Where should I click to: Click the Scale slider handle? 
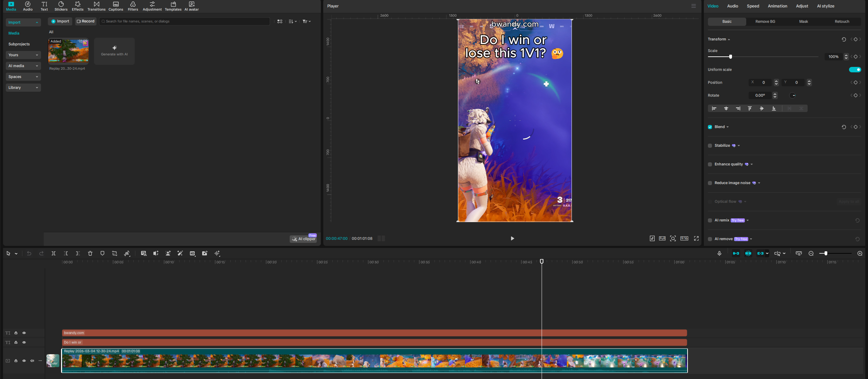tap(730, 57)
